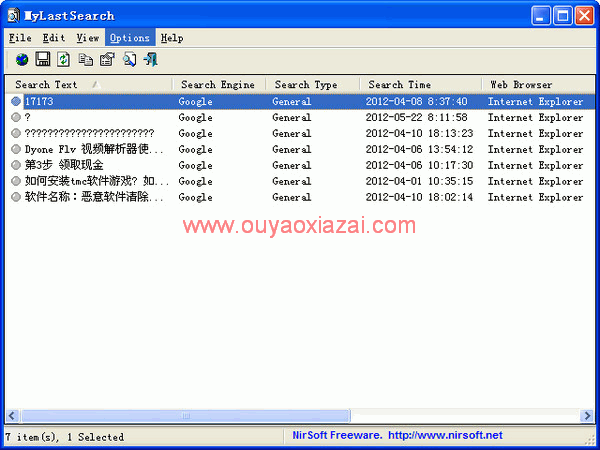Sort by the Search Type column header

coord(313,85)
